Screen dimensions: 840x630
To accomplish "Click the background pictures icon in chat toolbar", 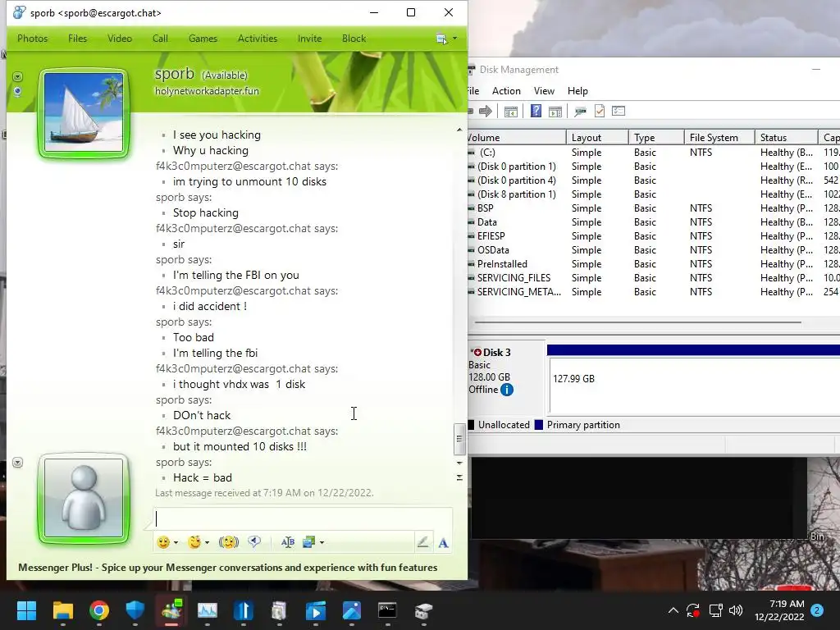I will [x=308, y=542].
